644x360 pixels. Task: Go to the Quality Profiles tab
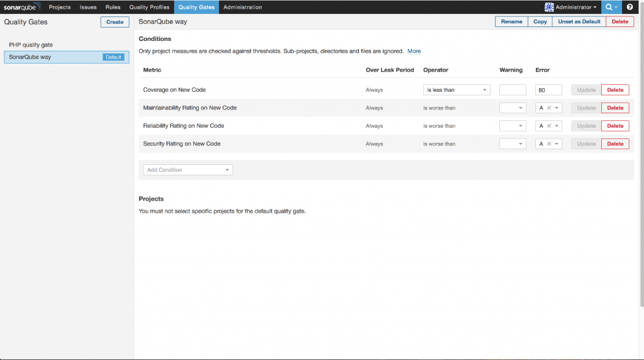click(x=149, y=7)
